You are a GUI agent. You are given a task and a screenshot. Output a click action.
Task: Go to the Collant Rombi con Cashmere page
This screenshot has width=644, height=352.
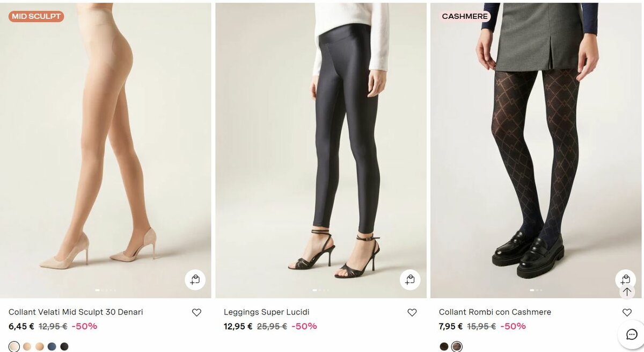click(x=495, y=312)
